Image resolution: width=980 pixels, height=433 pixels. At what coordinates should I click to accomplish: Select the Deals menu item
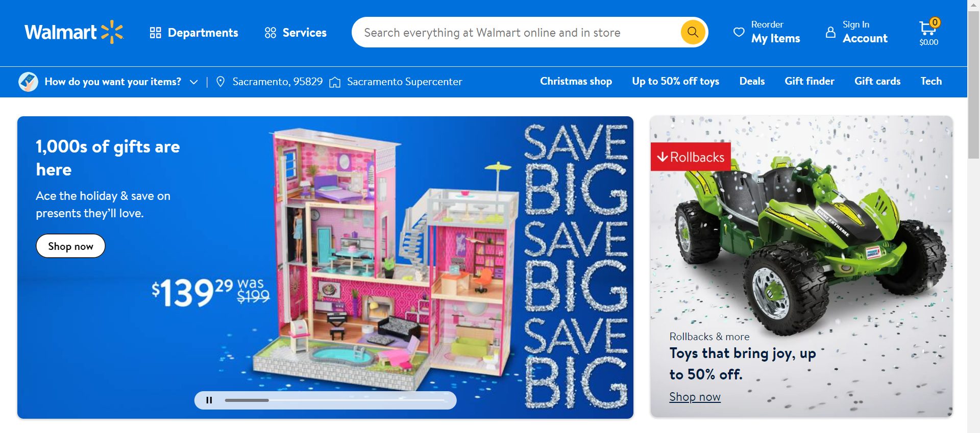click(752, 81)
